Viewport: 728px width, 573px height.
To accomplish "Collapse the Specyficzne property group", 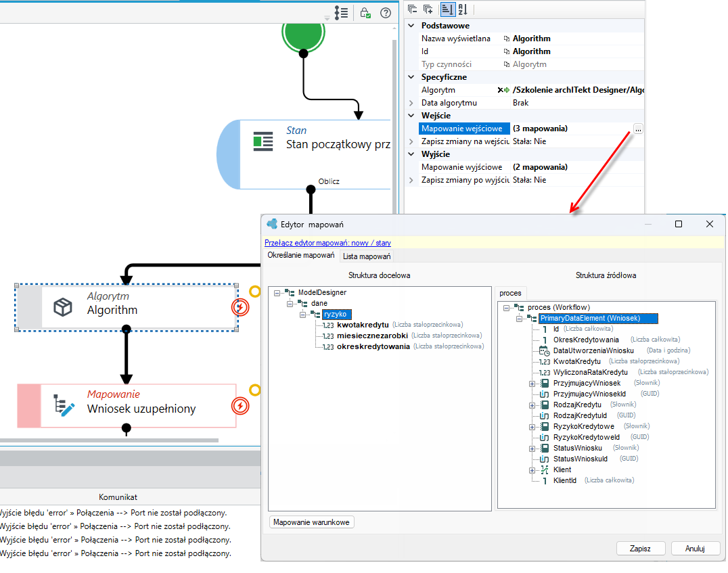I will tap(411, 77).
